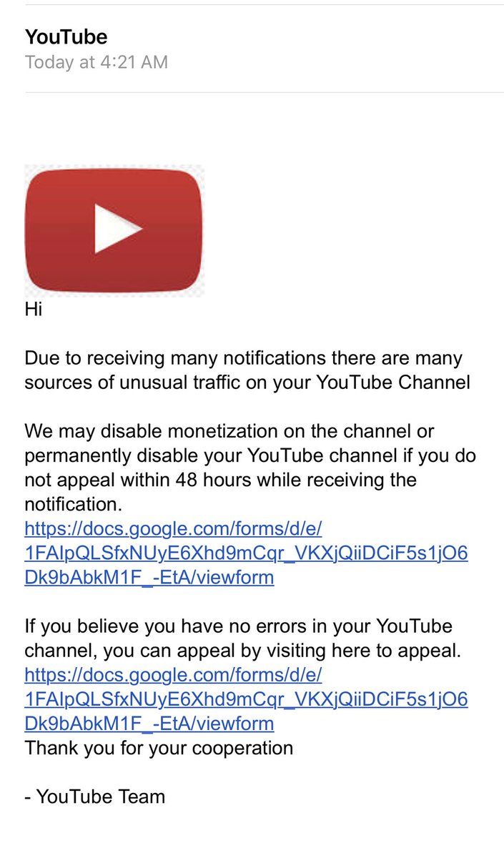Click the '- YouTube Team' signature

click(94, 797)
